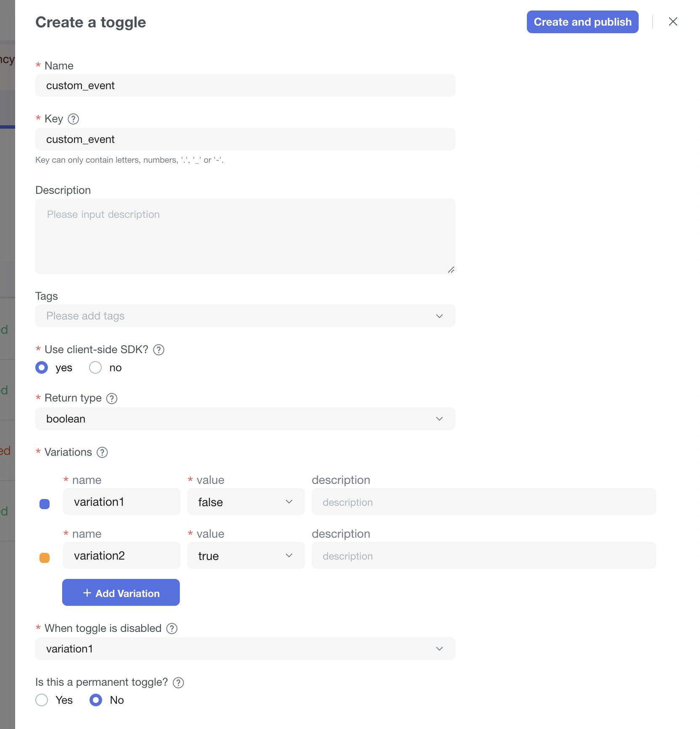Choose 'No' for permanent toggle
This screenshot has width=700, height=729.
[x=96, y=700]
